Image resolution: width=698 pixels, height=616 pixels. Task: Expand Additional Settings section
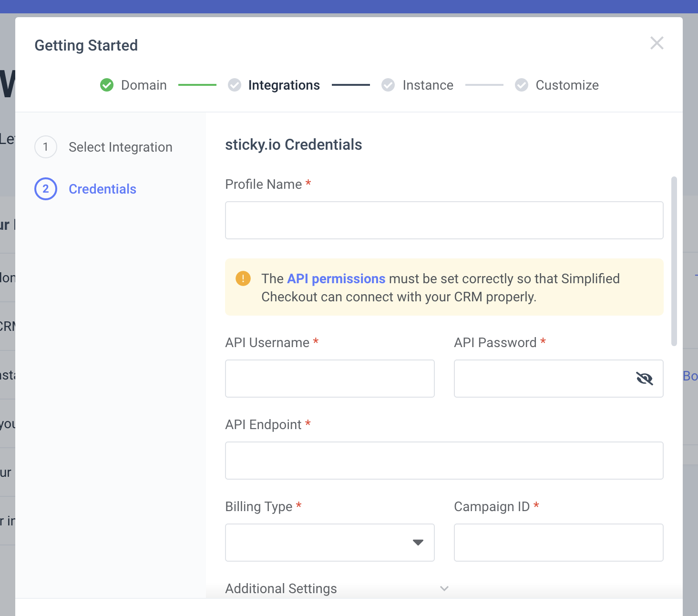click(x=337, y=588)
